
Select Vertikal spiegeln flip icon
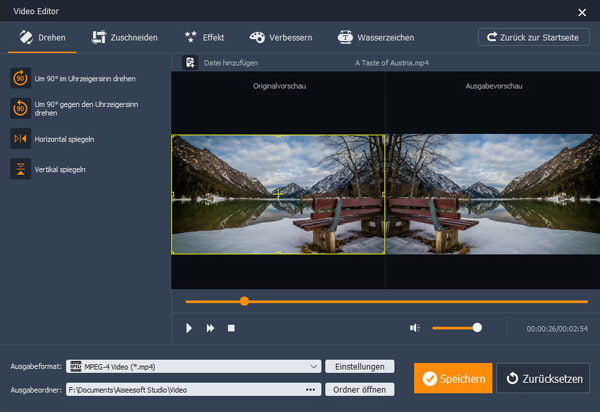20,169
